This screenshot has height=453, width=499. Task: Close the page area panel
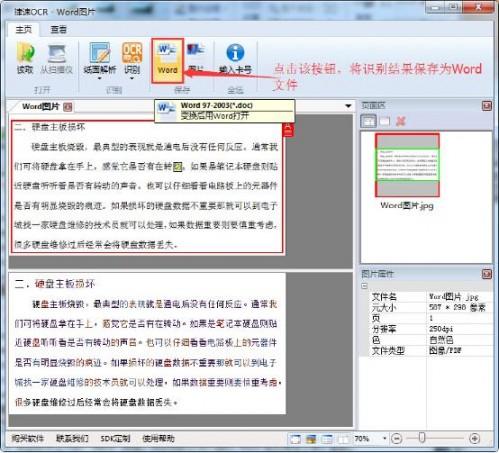click(x=487, y=106)
